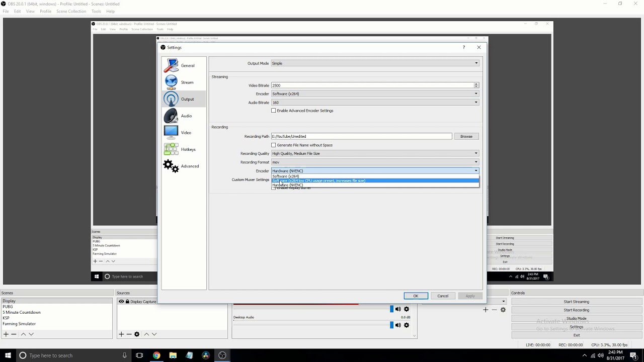Choose the x264 low CPU usage preset option
Screen dimensions: 644x362
coord(375,181)
